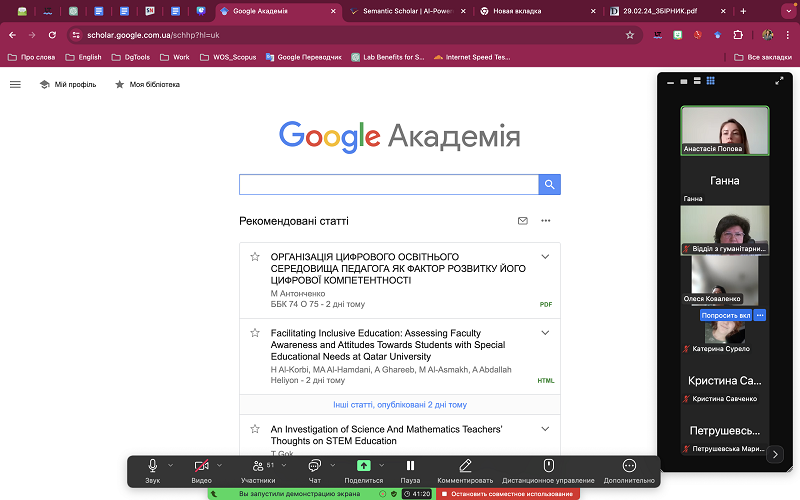Pause screen sharing with Пауза button
Viewport: 800px width, 500px height.
(410, 470)
